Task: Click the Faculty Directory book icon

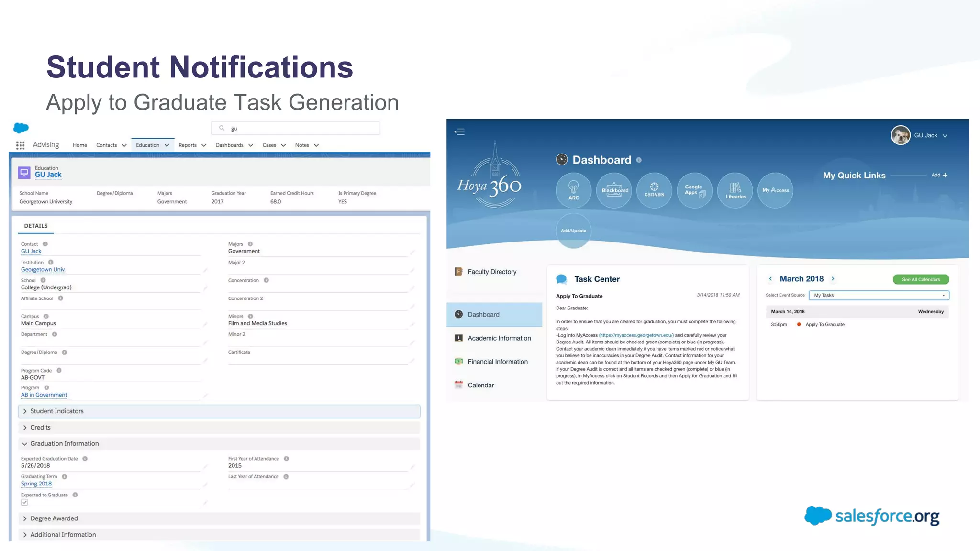Action: (458, 272)
